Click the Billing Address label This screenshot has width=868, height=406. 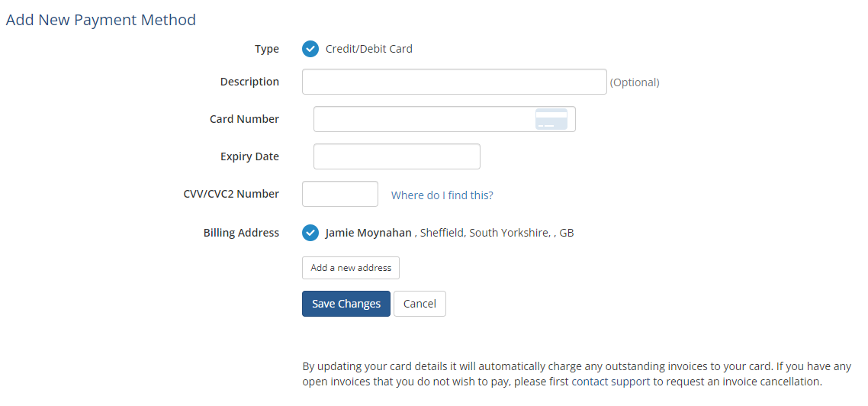[x=241, y=233]
